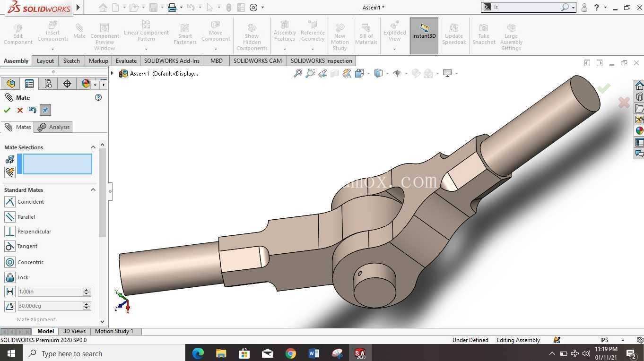Click the Lock mate icon
This screenshot has width=644, height=361.
[x=10, y=277]
